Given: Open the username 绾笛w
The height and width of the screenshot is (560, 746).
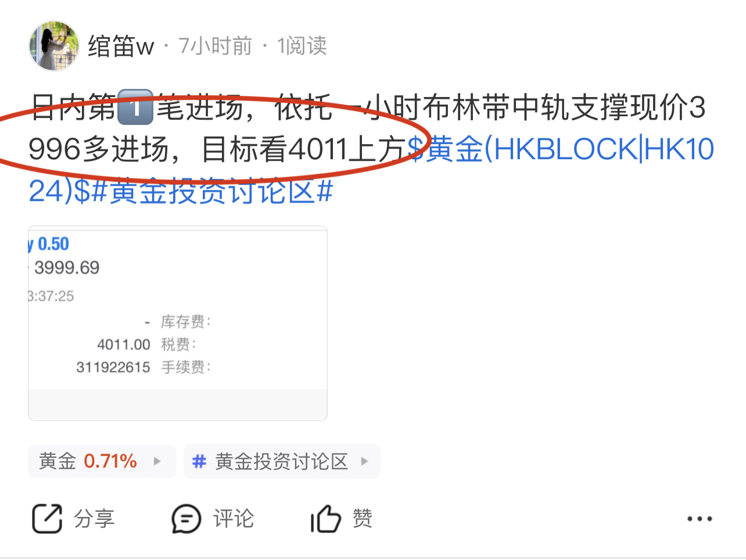Looking at the screenshot, I should click(x=121, y=46).
